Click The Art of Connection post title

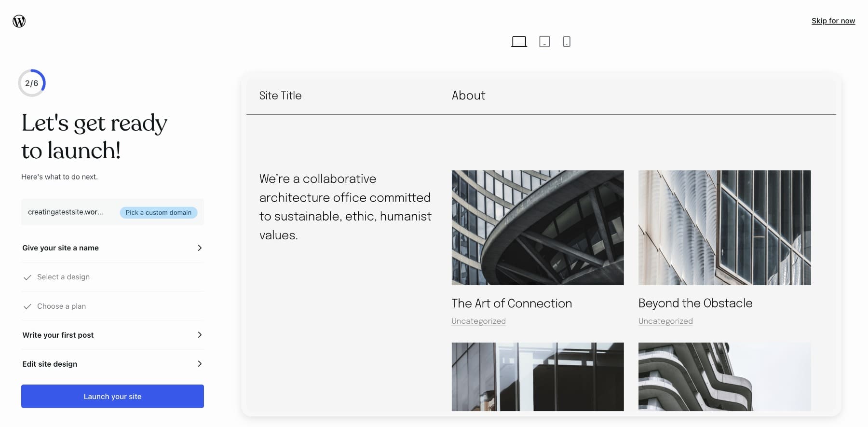(x=512, y=303)
